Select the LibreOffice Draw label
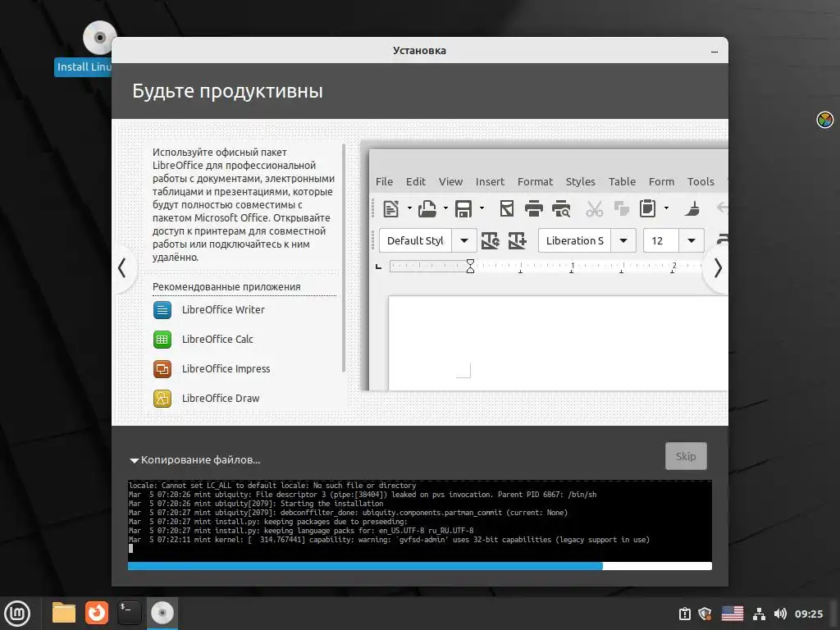 221,398
